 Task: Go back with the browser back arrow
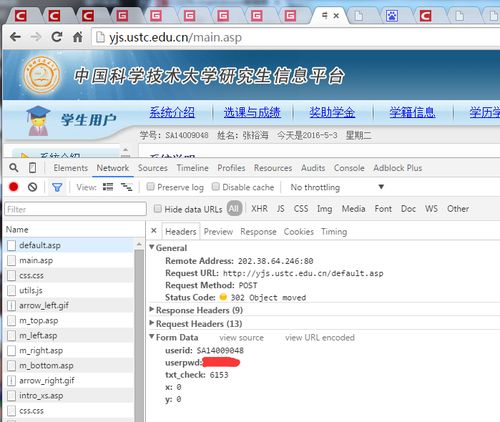15,37
